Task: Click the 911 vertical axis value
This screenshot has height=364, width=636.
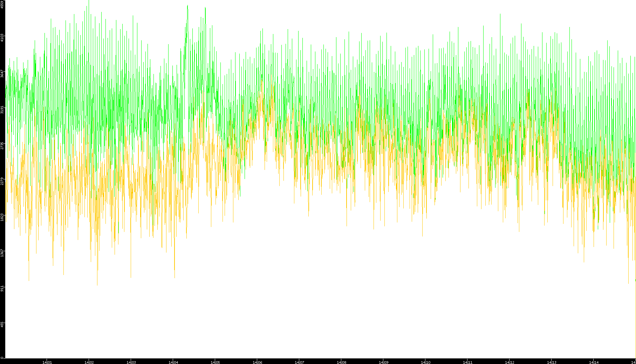Action: [x=2, y=289]
